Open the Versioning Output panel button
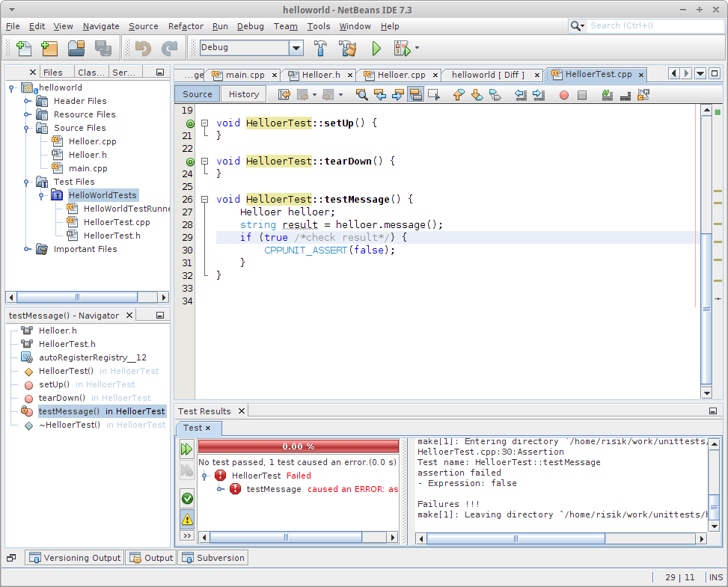Viewport: 728px width, 587px height. click(75, 558)
